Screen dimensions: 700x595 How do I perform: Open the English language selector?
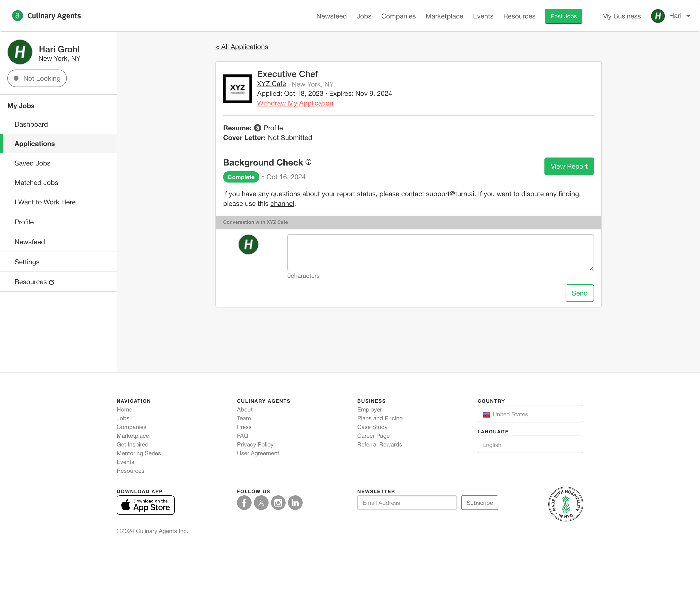[530, 445]
